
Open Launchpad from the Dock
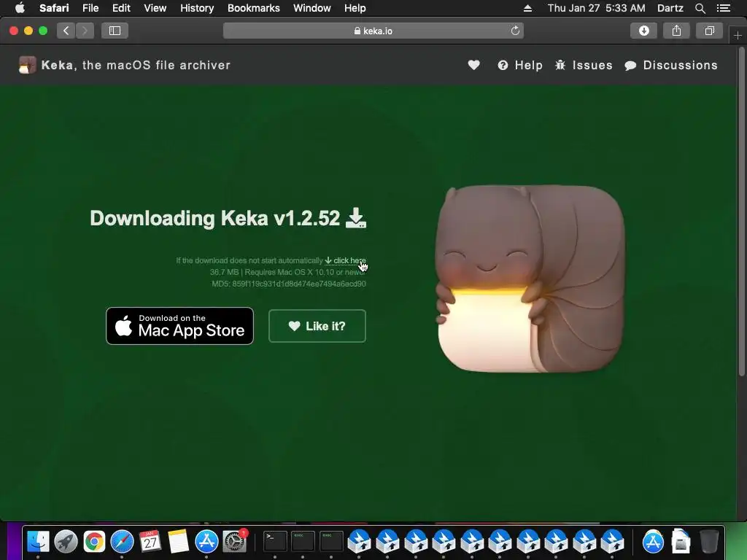66,542
